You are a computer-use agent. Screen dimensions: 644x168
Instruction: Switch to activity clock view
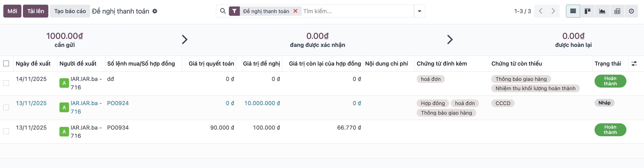(631, 11)
